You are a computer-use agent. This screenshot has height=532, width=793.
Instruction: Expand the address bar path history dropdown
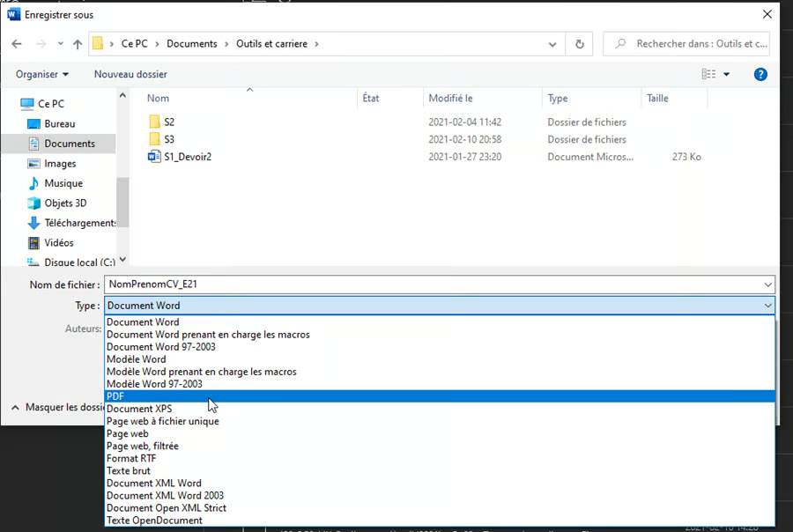(552, 44)
